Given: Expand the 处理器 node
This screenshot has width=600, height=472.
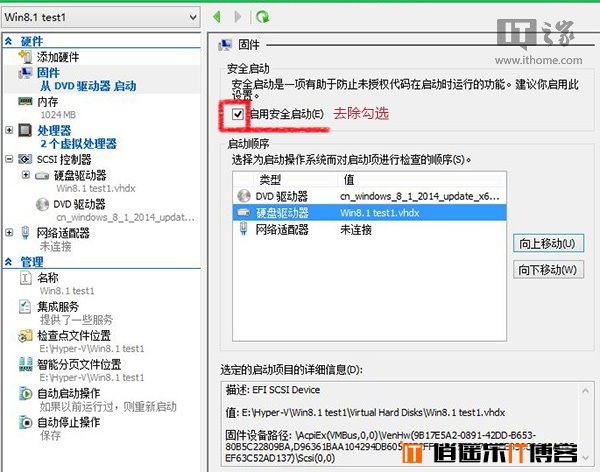Looking at the screenshot, I should point(9,130).
